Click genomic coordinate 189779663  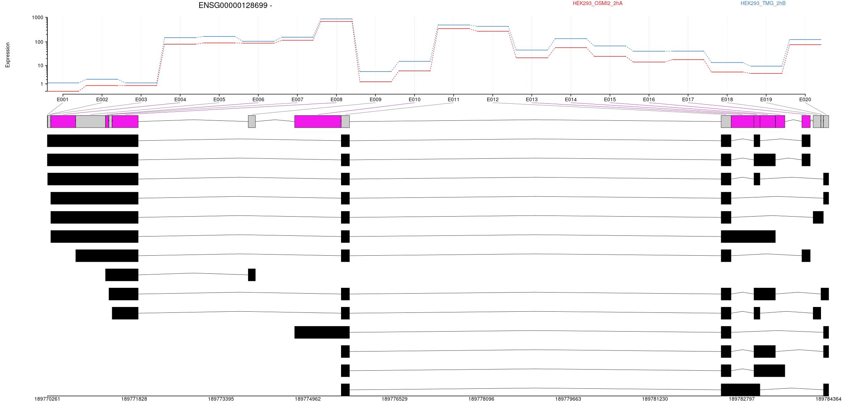pos(568,399)
